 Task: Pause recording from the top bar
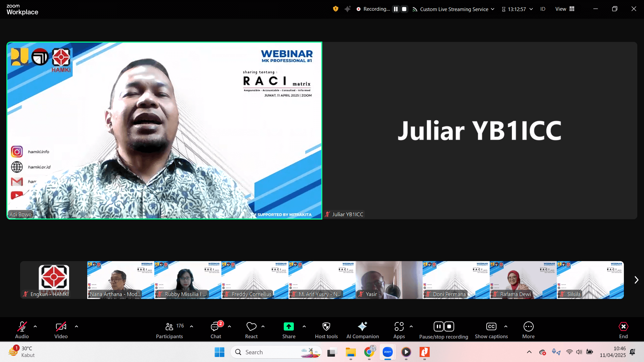(396, 9)
